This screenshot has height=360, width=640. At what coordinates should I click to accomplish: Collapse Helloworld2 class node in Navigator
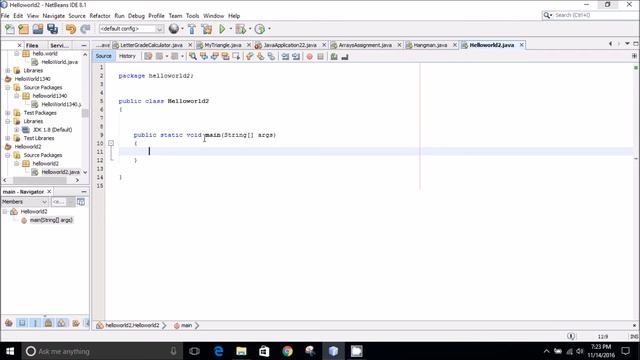[5, 212]
